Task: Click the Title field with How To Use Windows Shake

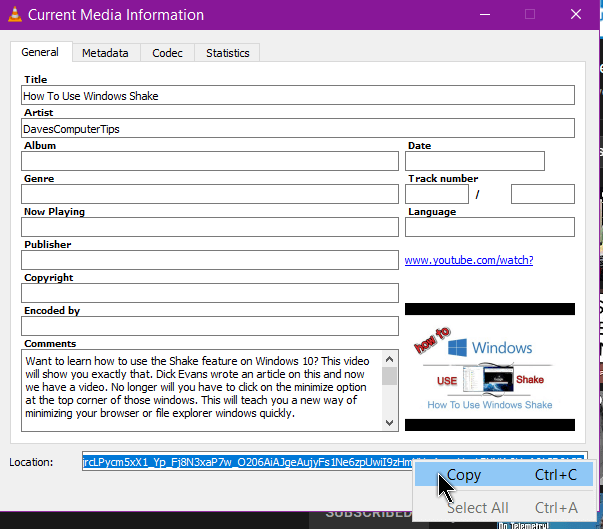Action: click(298, 95)
